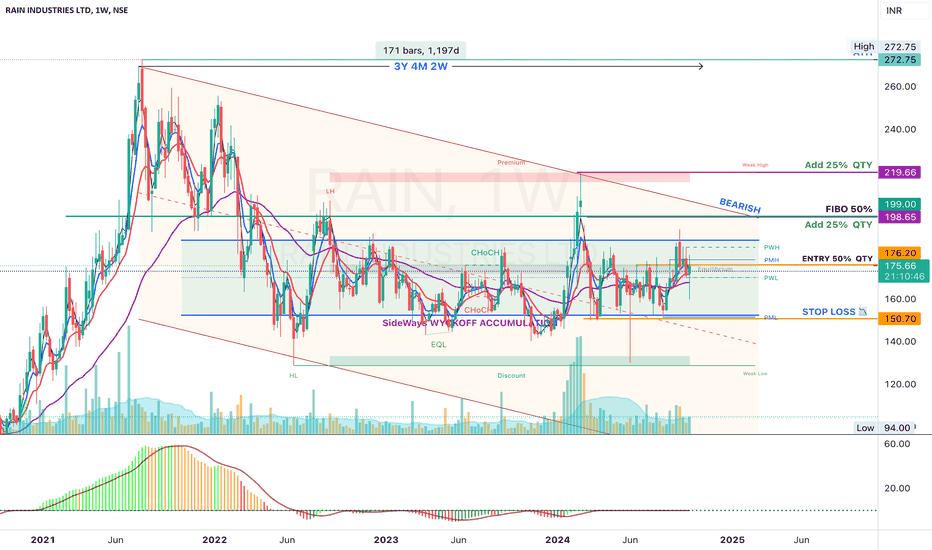Click the 2024 time axis label

(x=558, y=540)
